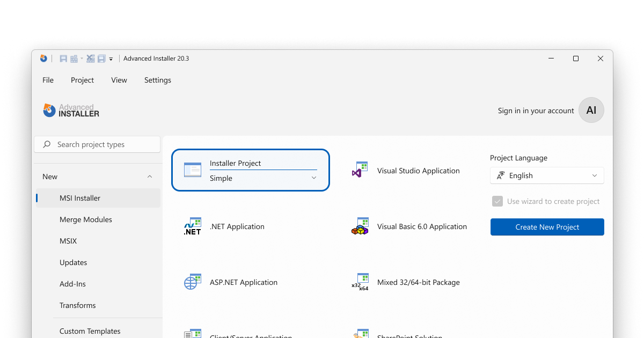
Task: Click the Build icon in quick access toolbar
Action: [74, 59]
